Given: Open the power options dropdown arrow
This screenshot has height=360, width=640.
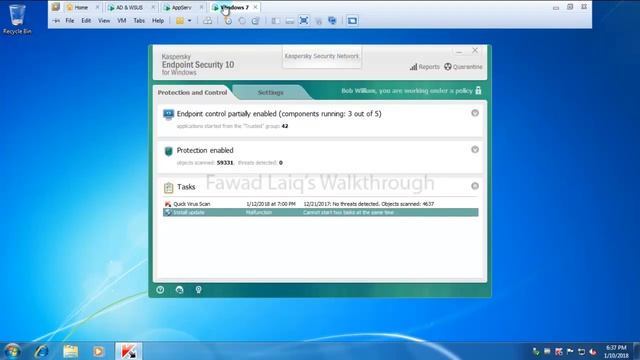Looking at the screenshot, I should [189, 21].
